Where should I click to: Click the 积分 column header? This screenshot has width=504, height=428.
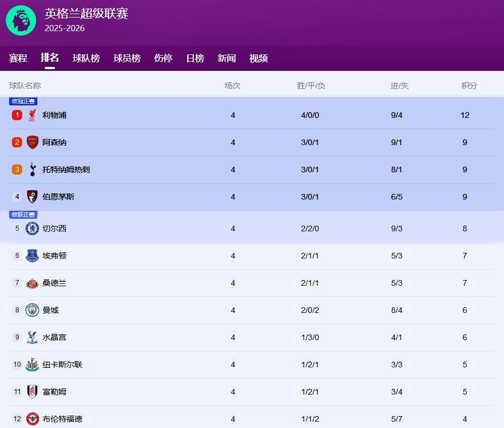[x=469, y=86]
